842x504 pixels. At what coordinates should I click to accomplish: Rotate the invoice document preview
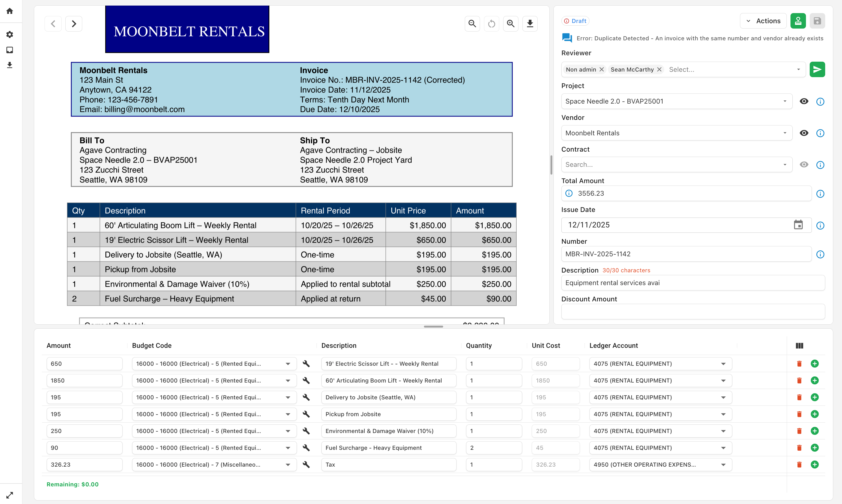(491, 24)
